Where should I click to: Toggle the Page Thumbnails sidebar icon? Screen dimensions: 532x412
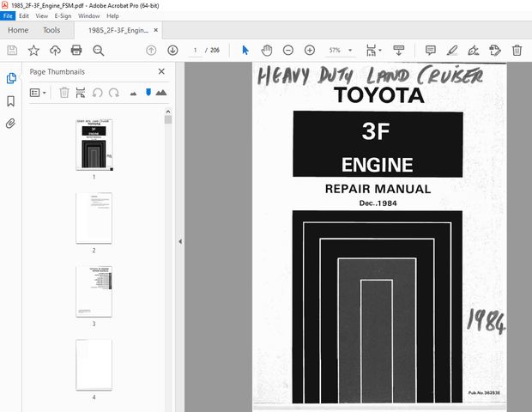pyautogui.click(x=11, y=78)
